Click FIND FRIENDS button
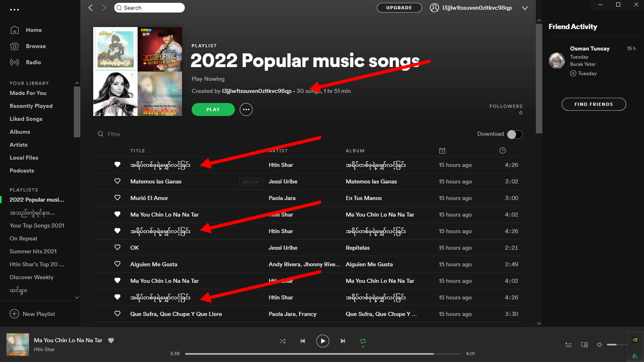The height and width of the screenshot is (362, 644). point(594,104)
